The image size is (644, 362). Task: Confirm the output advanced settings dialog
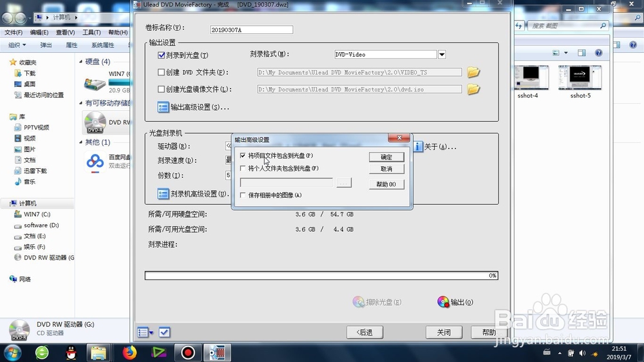click(386, 157)
